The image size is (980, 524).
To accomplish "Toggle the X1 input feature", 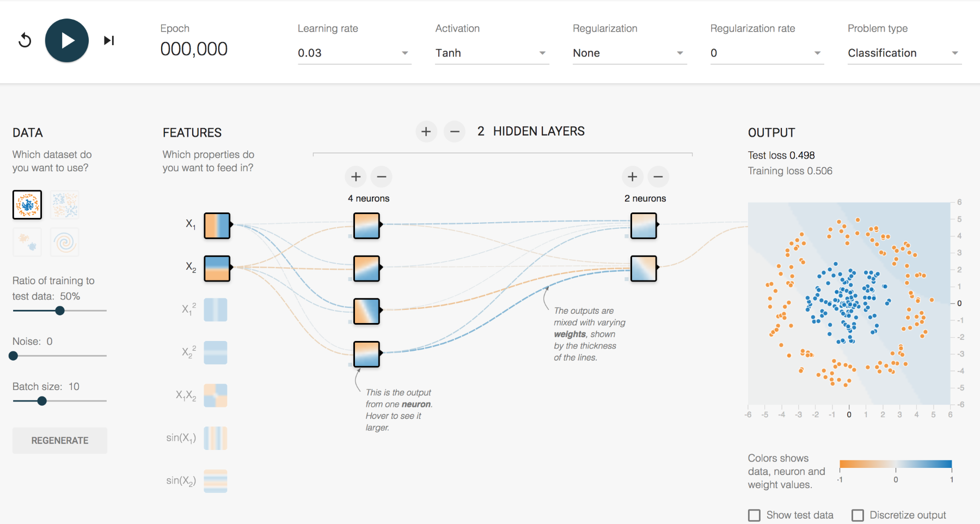I will point(217,226).
